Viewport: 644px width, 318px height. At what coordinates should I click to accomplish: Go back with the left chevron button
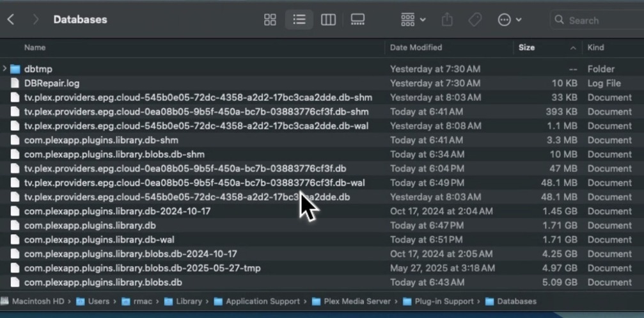click(11, 19)
